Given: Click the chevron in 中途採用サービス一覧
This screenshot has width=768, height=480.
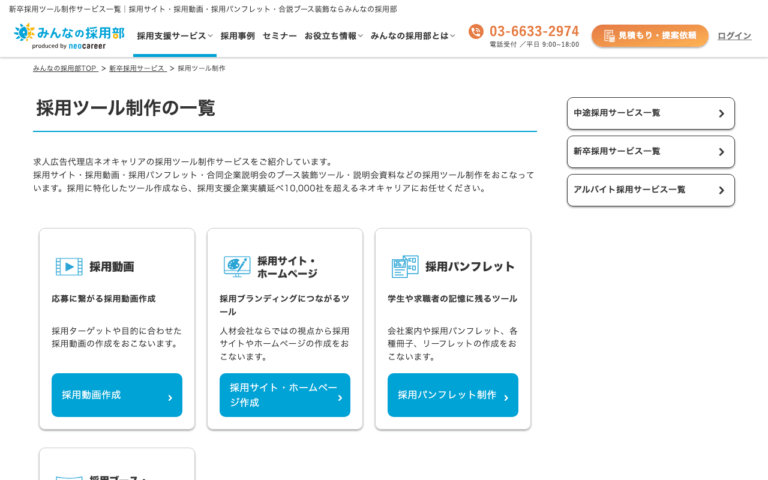Looking at the screenshot, I should pos(721,114).
